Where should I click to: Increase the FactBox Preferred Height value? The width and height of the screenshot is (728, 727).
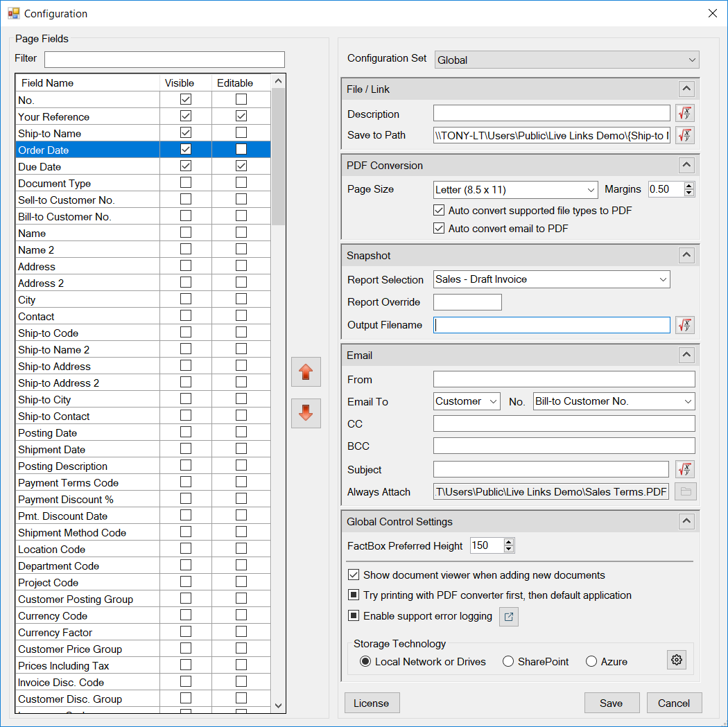509,542
